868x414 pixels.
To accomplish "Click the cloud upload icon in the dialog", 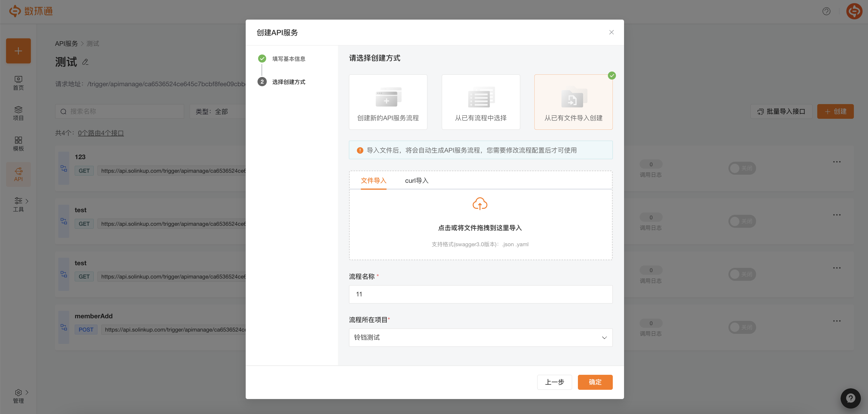I will (480, 204).
